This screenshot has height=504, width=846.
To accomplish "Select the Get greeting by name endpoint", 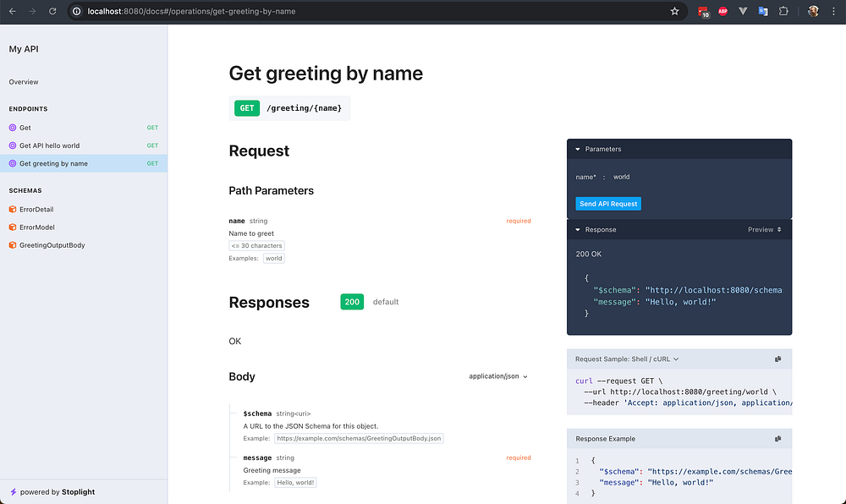I will coord(84,163).
